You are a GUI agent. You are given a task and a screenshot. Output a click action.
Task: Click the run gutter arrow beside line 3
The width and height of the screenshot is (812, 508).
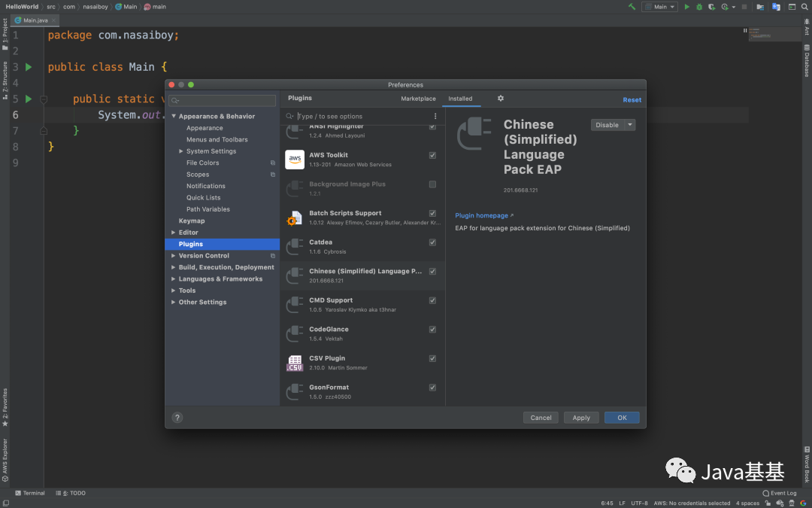[29, 67]
